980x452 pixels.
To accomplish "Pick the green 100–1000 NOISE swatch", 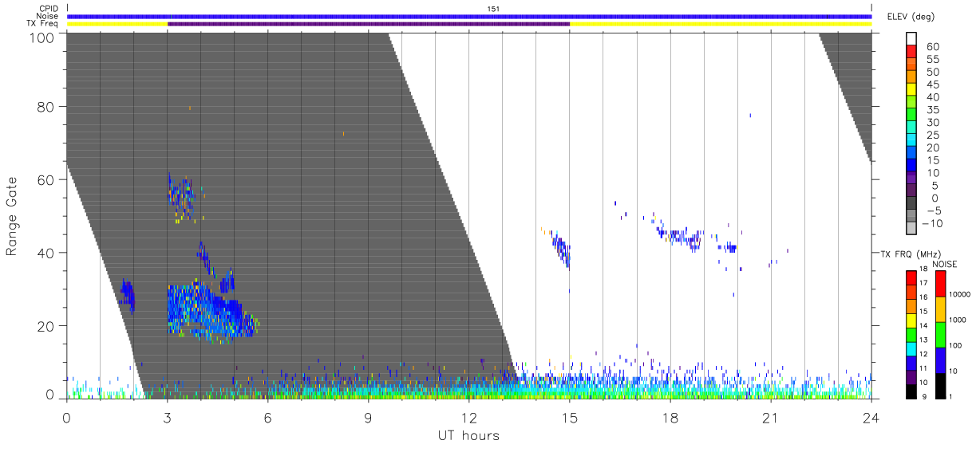I will [x=940, y=335].
